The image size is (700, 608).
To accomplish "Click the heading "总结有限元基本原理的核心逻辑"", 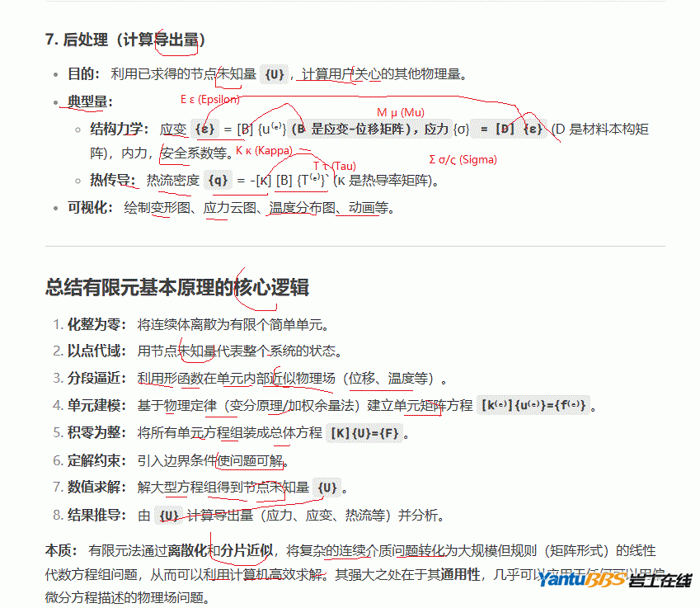I will click(x=177, y=287).
